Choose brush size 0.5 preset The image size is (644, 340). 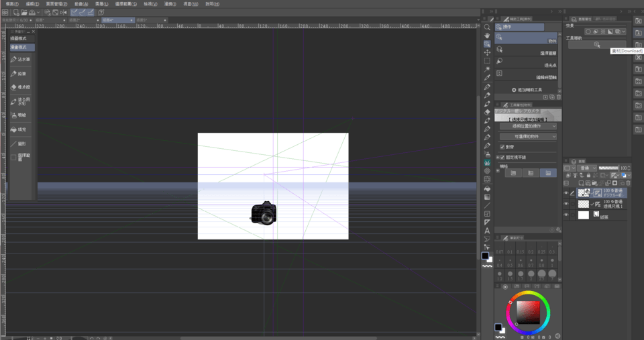click(x=510, y=262)
